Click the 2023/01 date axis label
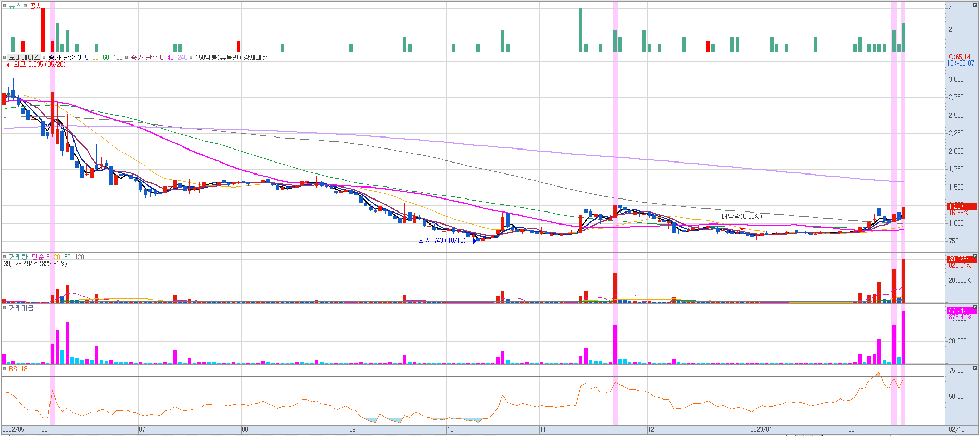The image size is (980, 436). pos(761,430)
